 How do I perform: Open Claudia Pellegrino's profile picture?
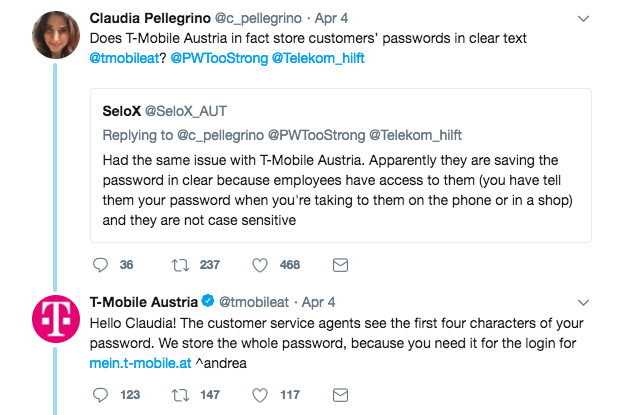pos(56,36)
